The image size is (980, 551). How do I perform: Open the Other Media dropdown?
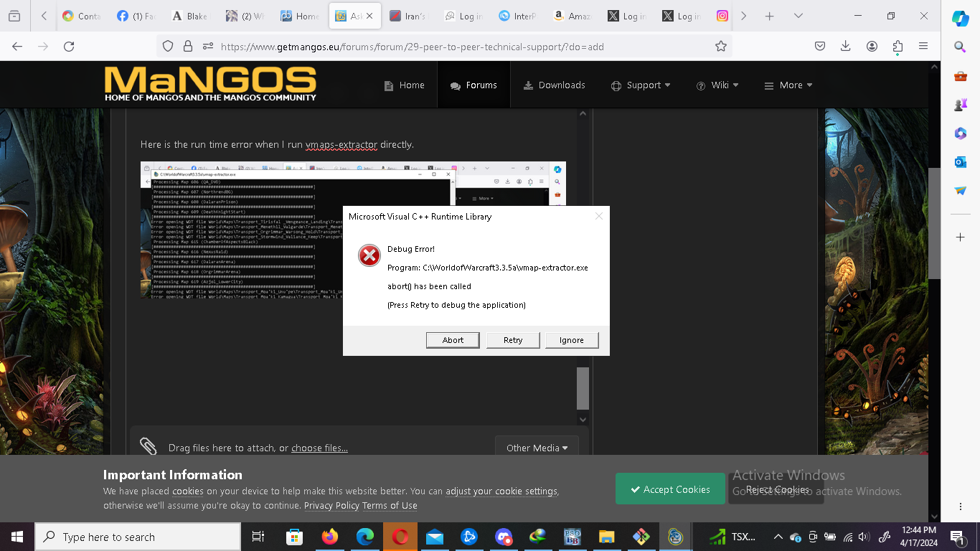[537, 448]
